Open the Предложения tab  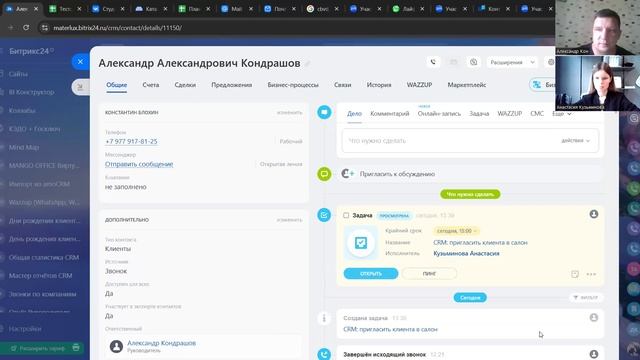pyautogui.click(x=231, y=85)
